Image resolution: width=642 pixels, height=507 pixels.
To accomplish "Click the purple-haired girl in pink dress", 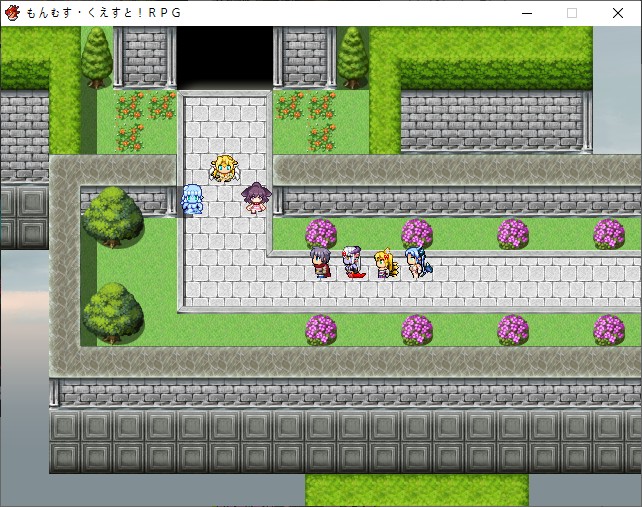I will (x=256, y=198).
